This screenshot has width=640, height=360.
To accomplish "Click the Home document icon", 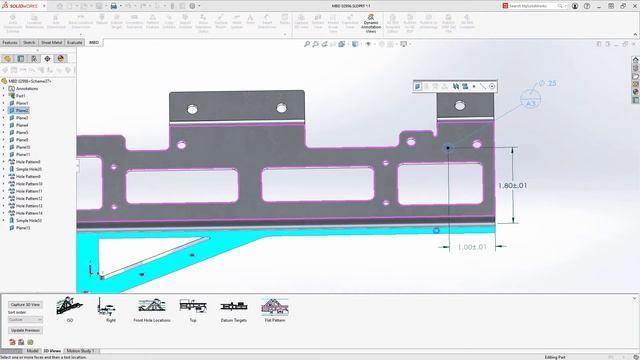I will tap(60, 6).
